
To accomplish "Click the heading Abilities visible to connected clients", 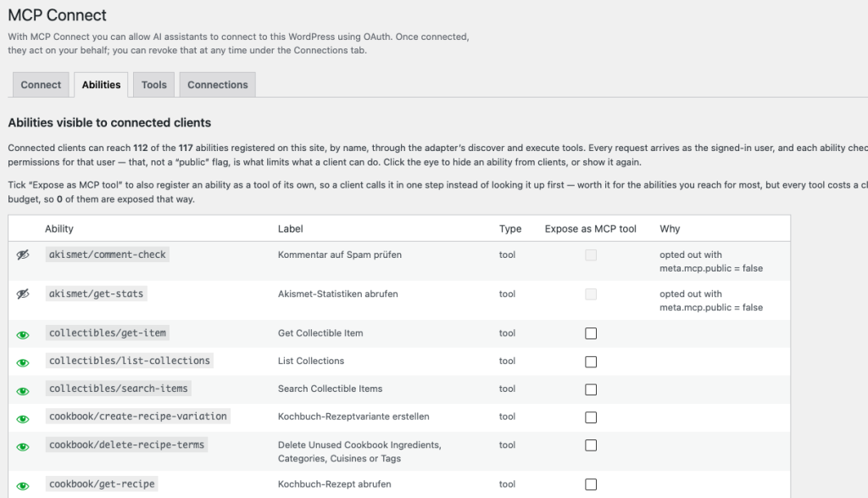I will coord(109,122).
